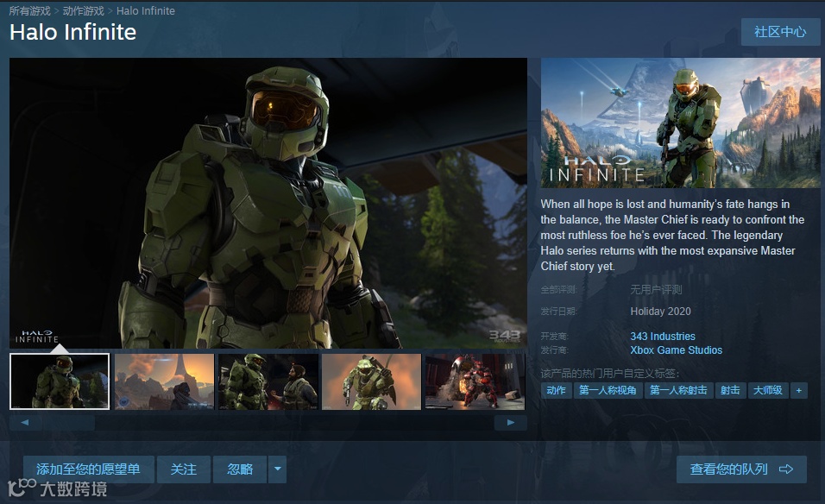The height and width of the screenshot is (504, 825).
Task: Click the release date text Holiday 2020
Action: (x=660, y=312)
